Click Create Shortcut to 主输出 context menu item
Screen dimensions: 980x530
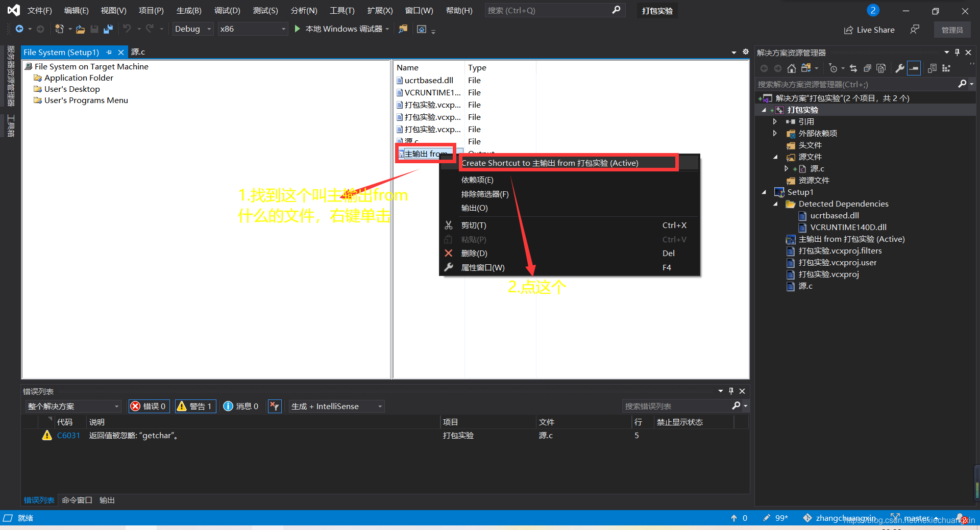[550, 163]
